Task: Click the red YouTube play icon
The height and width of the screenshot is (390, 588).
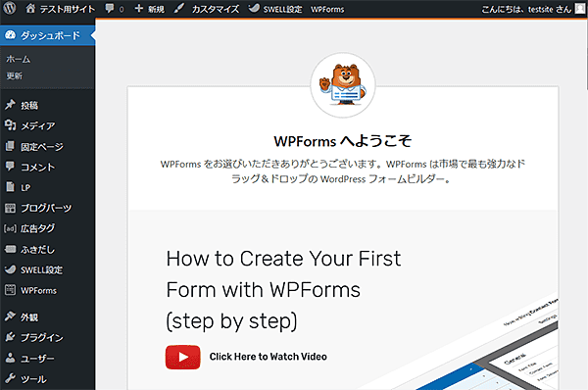Action: (183, 357)
